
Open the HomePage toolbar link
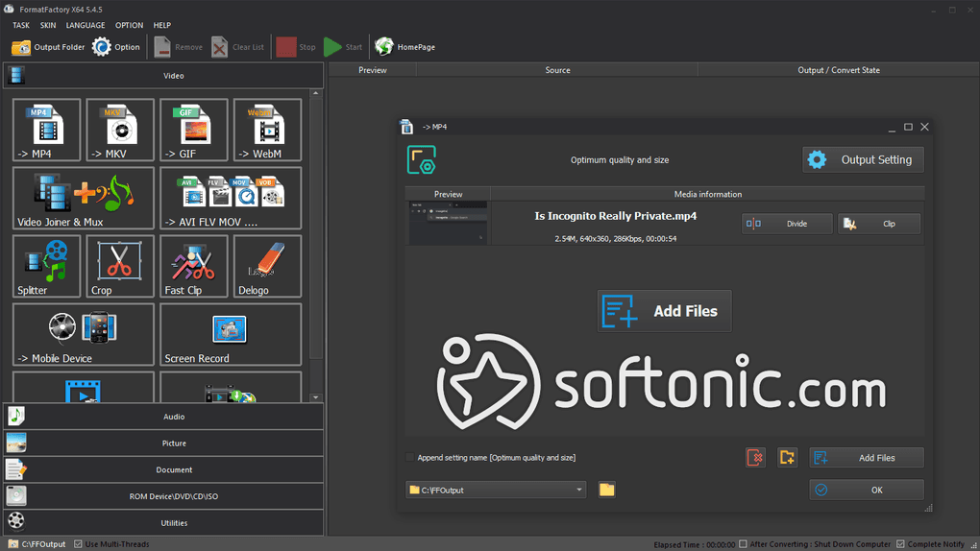[405, 47]
